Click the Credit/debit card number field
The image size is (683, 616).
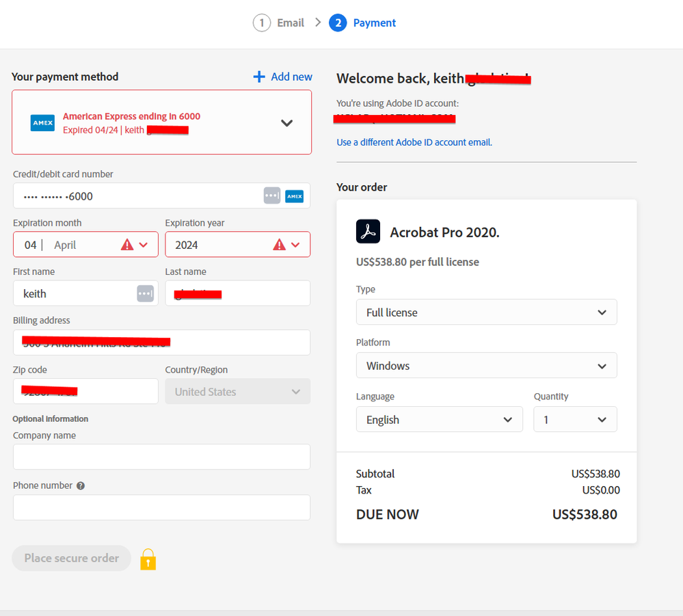click(x=161, y=196)
